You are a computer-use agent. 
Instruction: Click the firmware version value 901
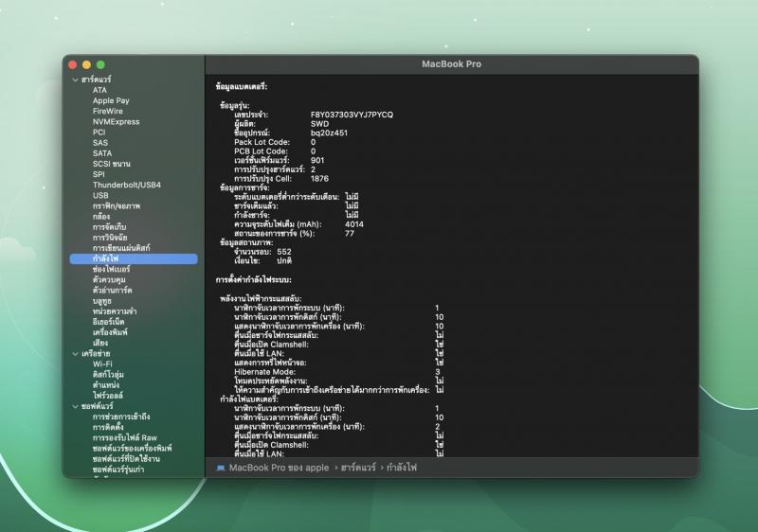pos(317,161)
